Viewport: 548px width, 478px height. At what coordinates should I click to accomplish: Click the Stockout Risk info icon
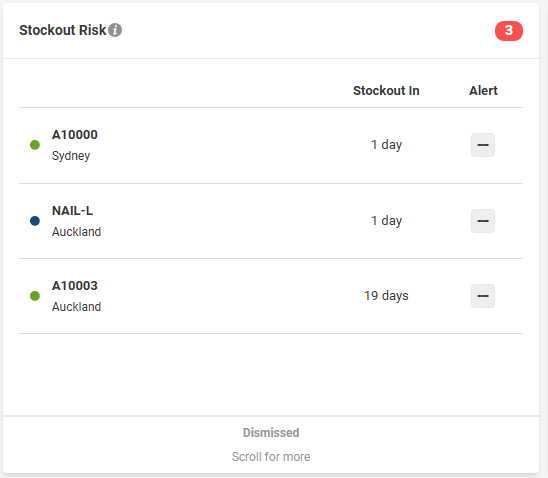coord(115,30)
